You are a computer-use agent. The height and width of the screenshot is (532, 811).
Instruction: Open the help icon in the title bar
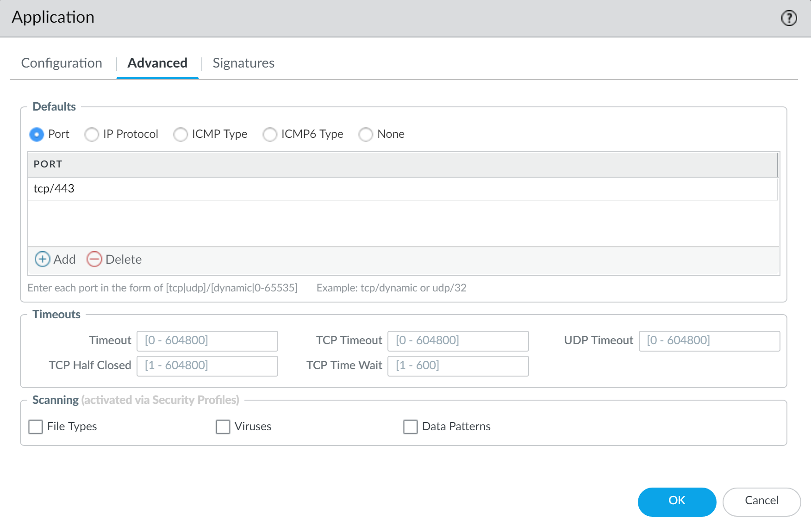[x=788, y=18]
